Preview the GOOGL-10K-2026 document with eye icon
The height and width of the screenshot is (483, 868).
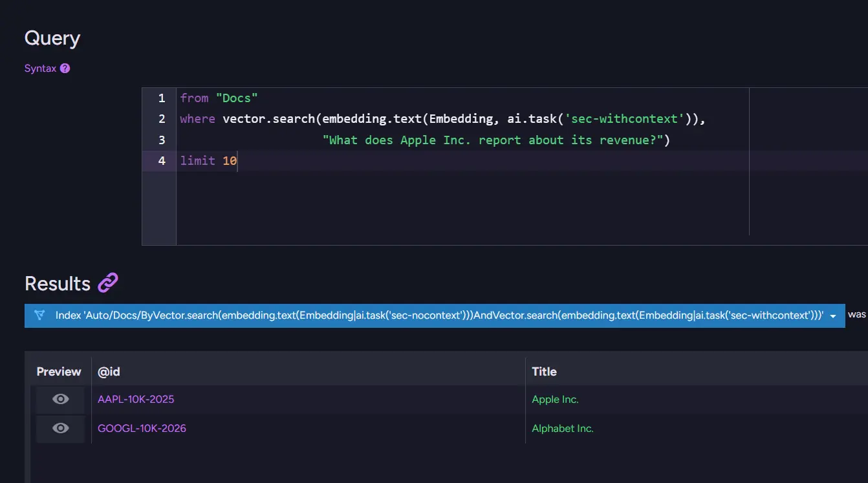(60, 428)
